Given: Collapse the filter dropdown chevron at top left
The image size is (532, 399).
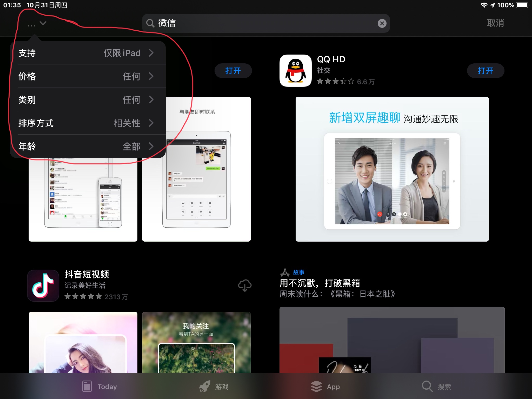Looking at the screenshot, I should click(x=43, y=23).
